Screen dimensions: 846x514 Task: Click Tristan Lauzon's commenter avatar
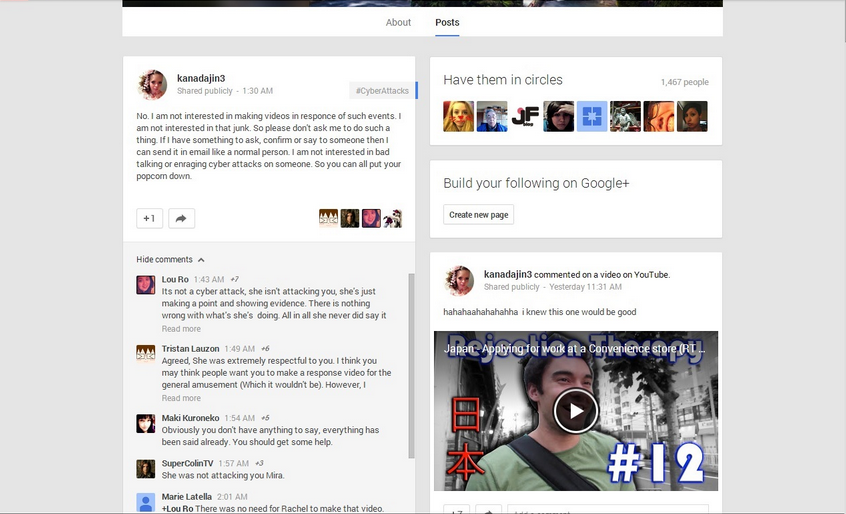point(146,353)
